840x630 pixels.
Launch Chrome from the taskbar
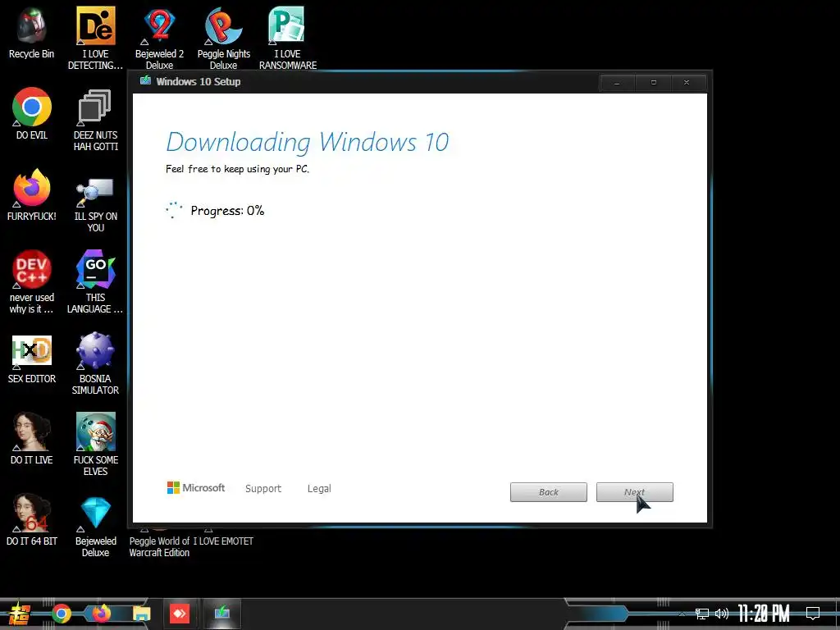[61, 614]
